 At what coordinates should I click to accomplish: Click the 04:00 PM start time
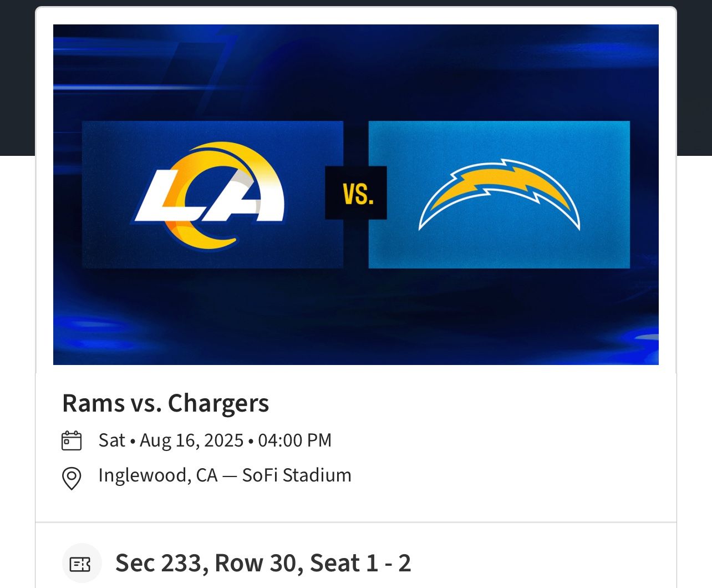(294, 440)
